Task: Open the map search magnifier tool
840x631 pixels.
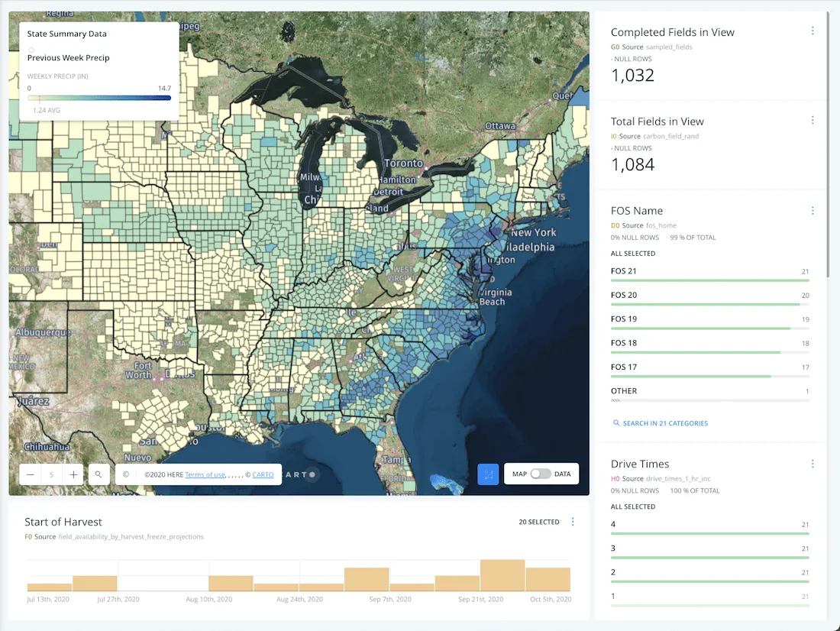Action: pyautogui.click(x=99, y=474)
